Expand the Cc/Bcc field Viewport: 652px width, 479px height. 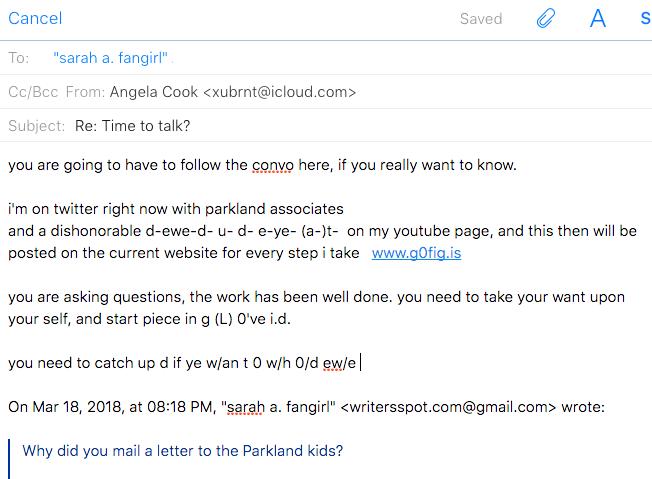pyautogui.click(x=33, y=92)
